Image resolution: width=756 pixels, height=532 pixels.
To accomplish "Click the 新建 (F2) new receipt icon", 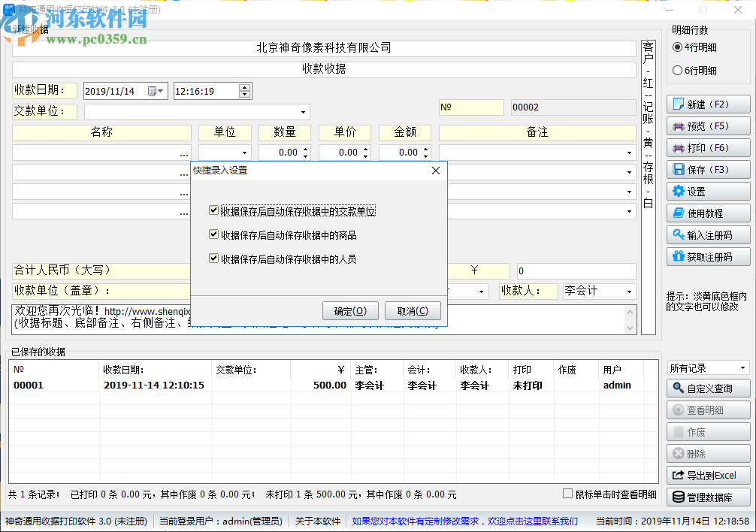I will pyautogui.click(x=709, y=104).
